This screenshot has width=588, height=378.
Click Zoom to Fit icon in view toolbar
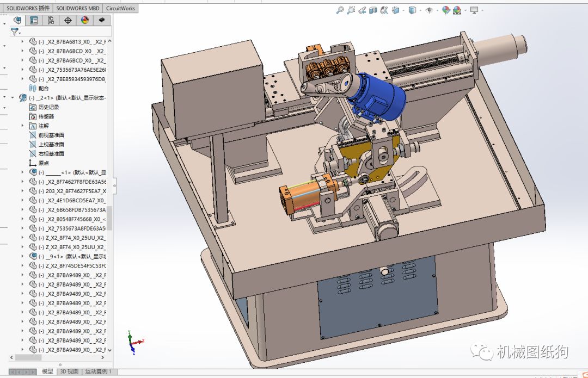pos(340,10)
